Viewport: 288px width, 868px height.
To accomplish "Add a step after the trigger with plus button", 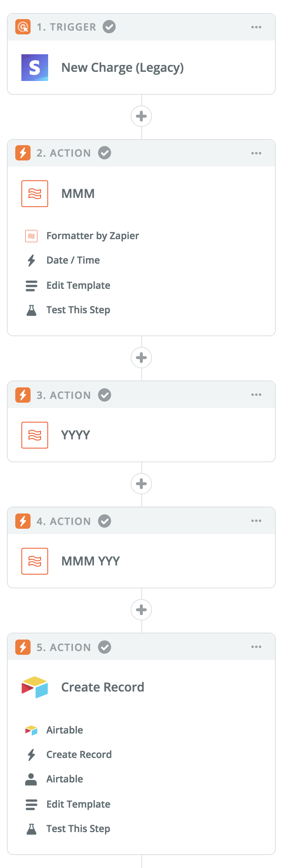I will pyautogui.click(x=141, y=116).
